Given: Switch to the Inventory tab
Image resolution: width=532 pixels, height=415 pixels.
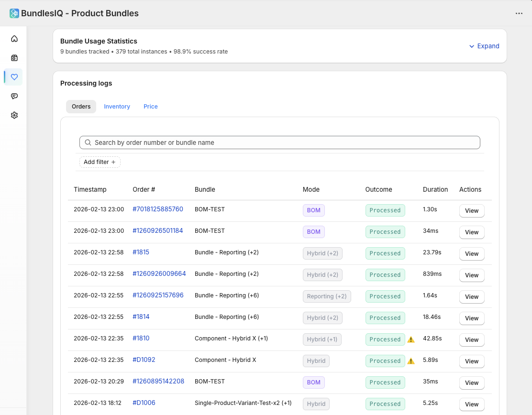Looking at the screenshot, I should click(117, 106).
